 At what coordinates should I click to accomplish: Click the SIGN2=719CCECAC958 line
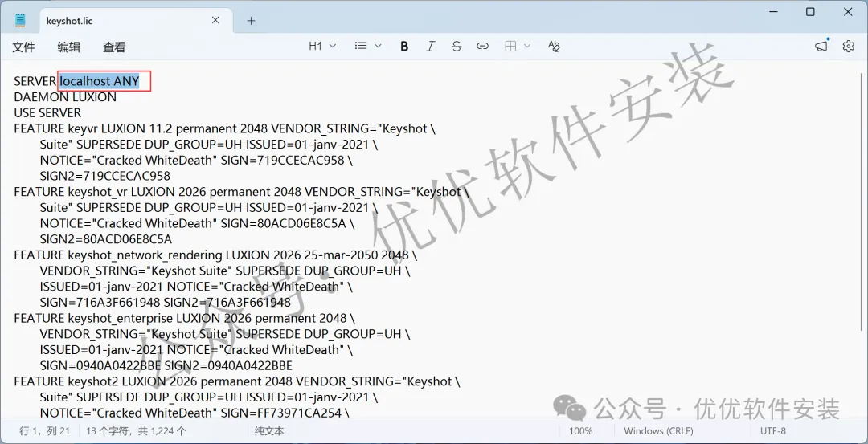[105, 177]
